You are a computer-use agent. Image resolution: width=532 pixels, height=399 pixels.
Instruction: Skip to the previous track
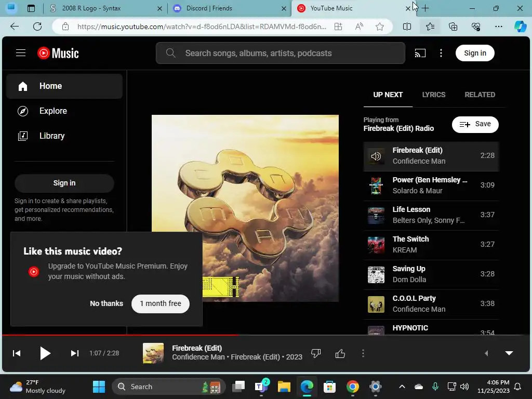(x=17, y=353)
